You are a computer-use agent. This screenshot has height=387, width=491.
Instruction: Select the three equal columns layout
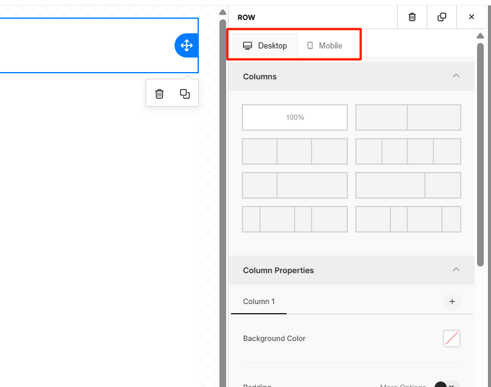(x=295, y=151)
